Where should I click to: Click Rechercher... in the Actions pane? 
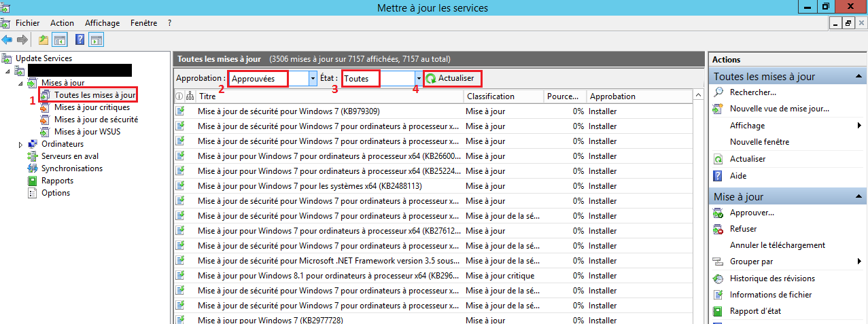click(752, 92)
